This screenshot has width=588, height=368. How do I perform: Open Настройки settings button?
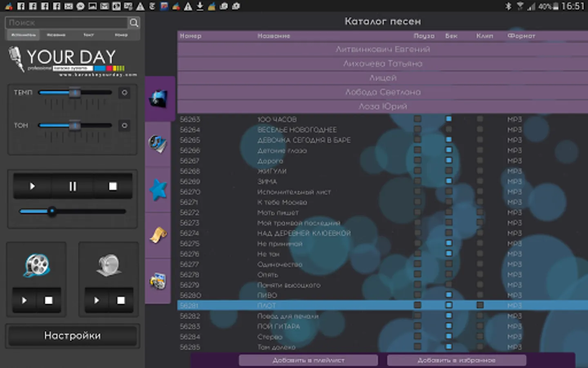point(73,336)
